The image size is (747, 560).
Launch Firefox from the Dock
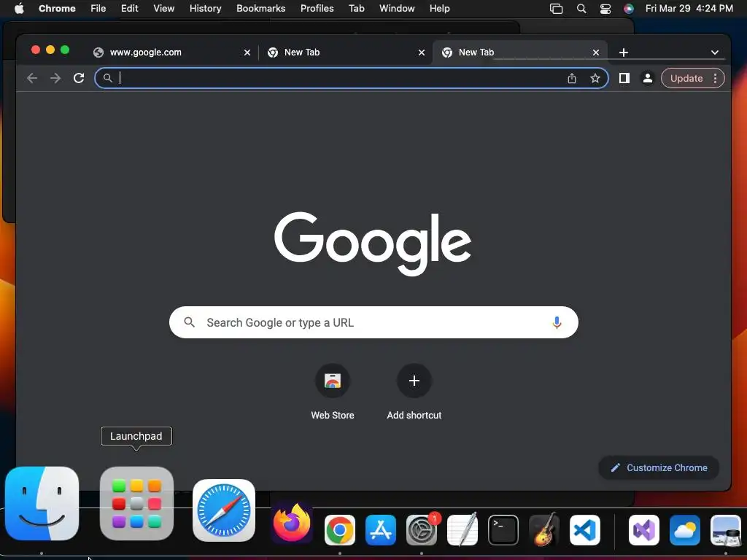[292, 524]
